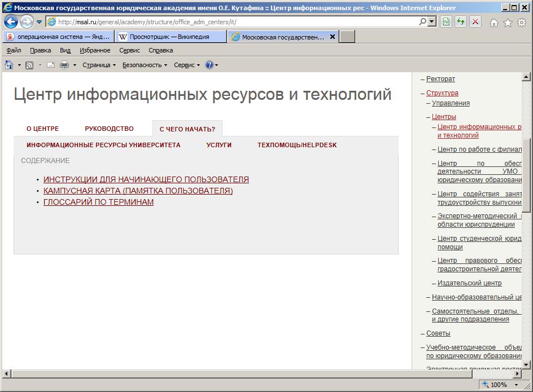Click the vertical scrollbar down arrow

[526, 365]
